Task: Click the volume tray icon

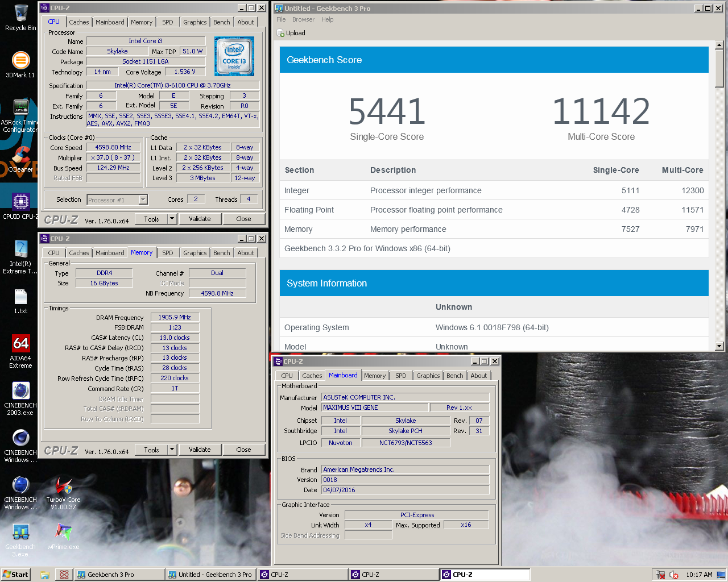Action: click(674, 575)
